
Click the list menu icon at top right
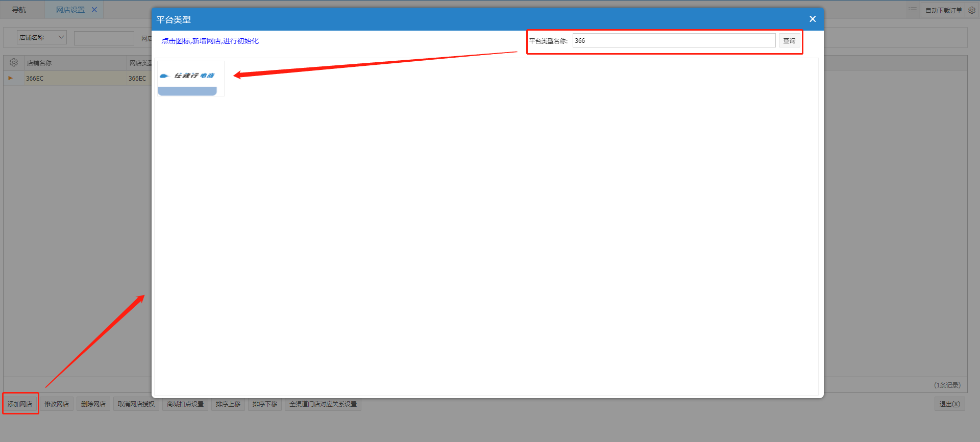[913, 10]
